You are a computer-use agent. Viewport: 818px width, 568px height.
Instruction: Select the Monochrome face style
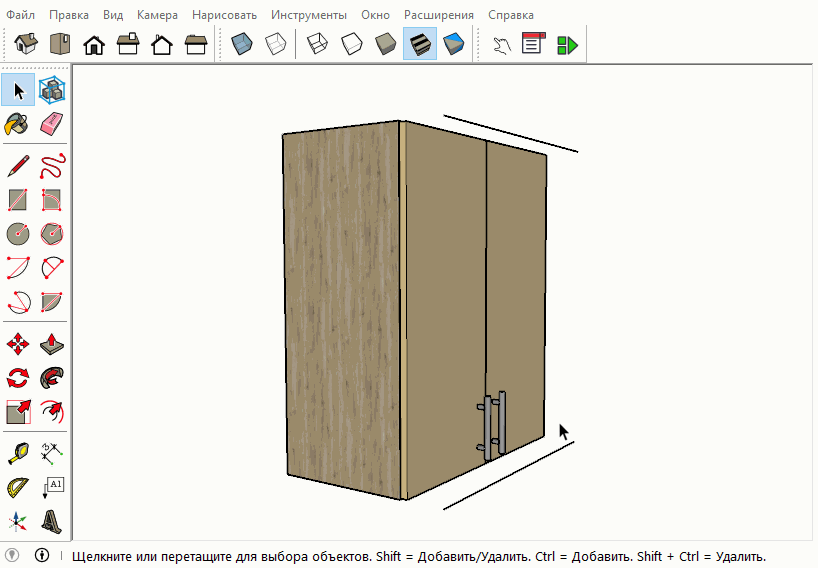click(453, 44)
